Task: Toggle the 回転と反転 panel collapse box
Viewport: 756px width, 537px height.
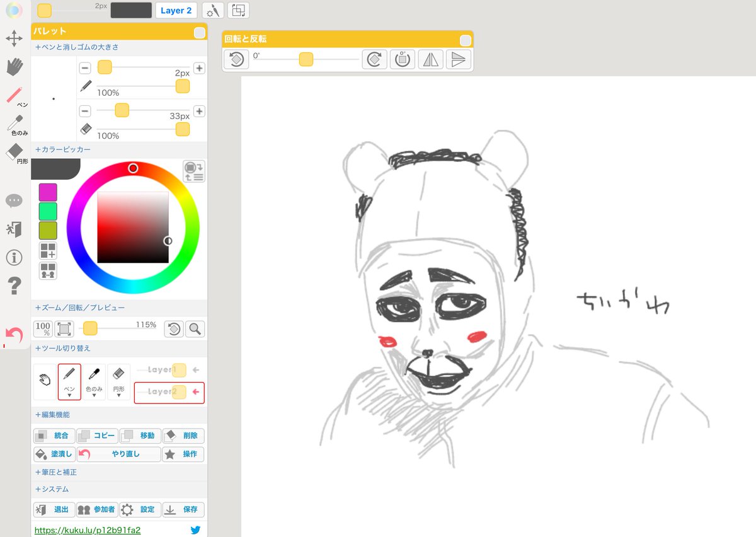Action: click(x=466, y=40)
